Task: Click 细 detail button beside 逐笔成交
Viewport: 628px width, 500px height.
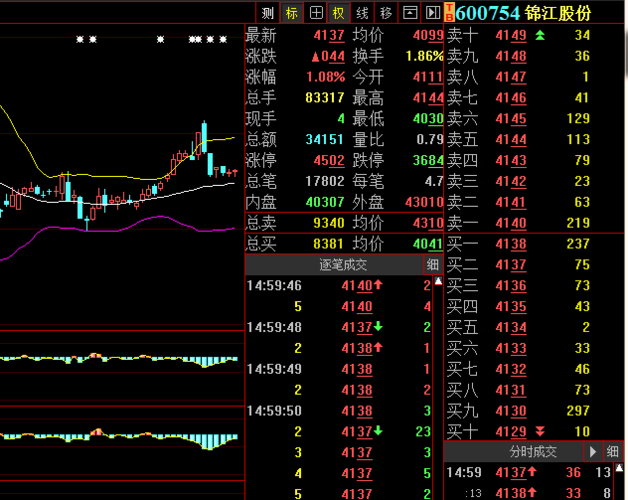Action: coord(433,265)
